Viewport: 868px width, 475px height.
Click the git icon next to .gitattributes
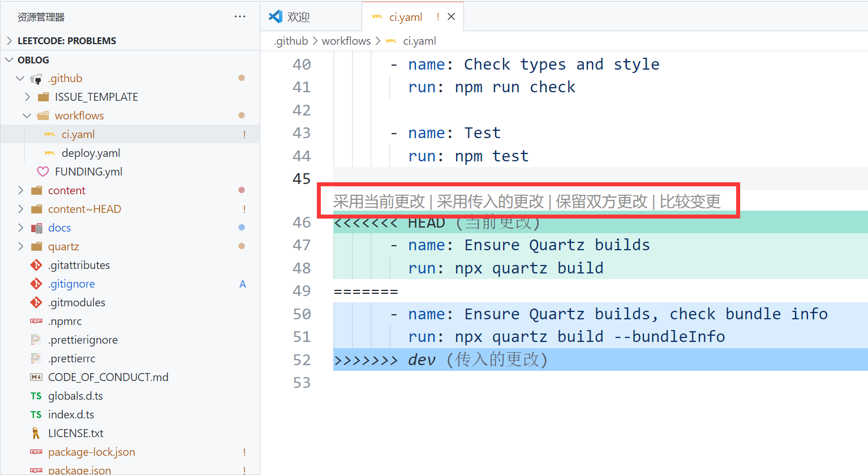(36, 265)
